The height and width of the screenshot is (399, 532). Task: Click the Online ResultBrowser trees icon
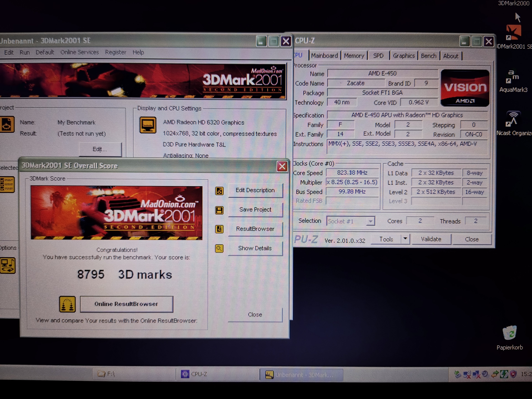[x=67, y=304]
